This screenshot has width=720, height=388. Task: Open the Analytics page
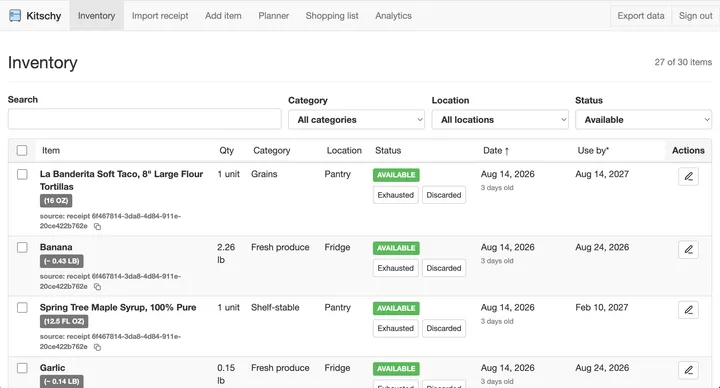(x=394, y=16)
